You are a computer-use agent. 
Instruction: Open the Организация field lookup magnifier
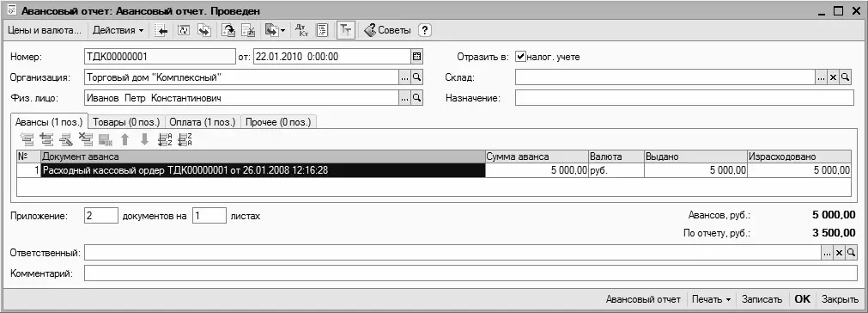point(417,77)
